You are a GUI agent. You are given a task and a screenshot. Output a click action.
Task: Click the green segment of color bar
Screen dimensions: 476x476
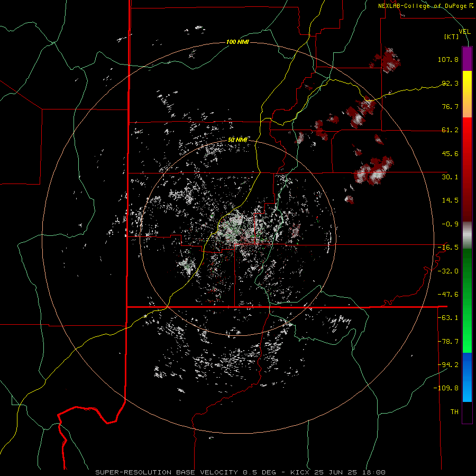pyautogui.click(x=467, y=300)
